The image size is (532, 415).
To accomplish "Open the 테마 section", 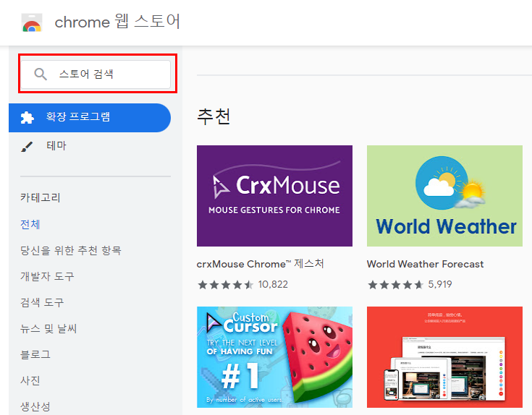I will pos(56,146).
